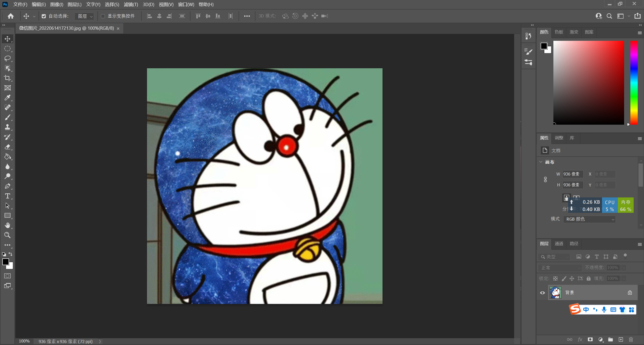The height and width of the screenshot is (345, 644).
Task: Open the RGB 颜色 mode dropdown
Action: tap(589, 219)
